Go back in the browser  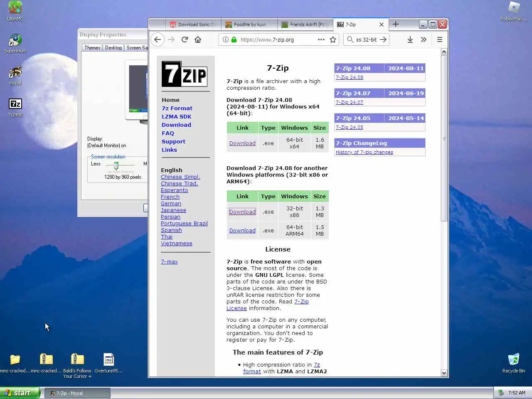point(157,39)
